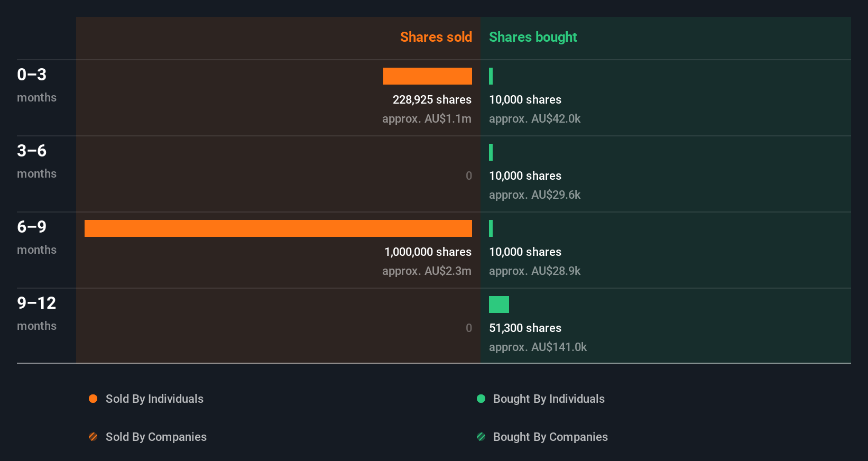Select the Bought By Companies legend label
The width and height of the screenshot is (868, 461).
(550, 437)
